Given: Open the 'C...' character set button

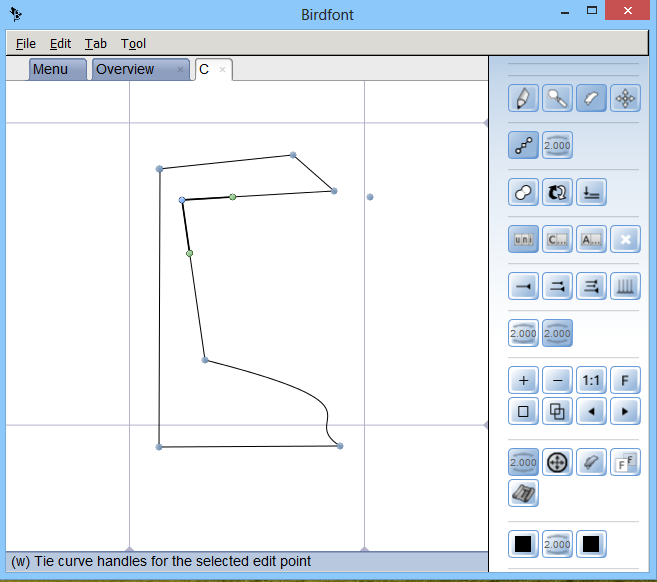Looking at the screenshot, I should click(x=557, y=239).
